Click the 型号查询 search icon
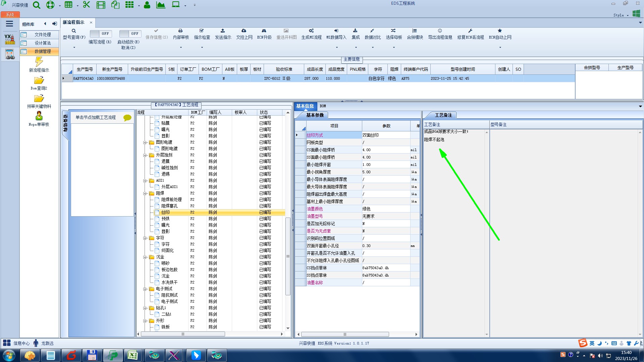 (74, 31)
